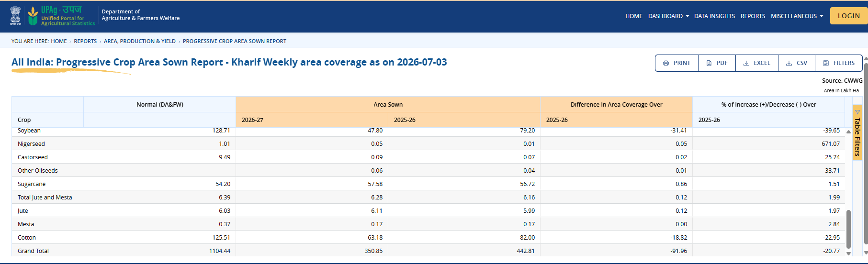The width and height of the screenshot is (868, 264).
Task: Click the Login button
Action: click(849, 16)
